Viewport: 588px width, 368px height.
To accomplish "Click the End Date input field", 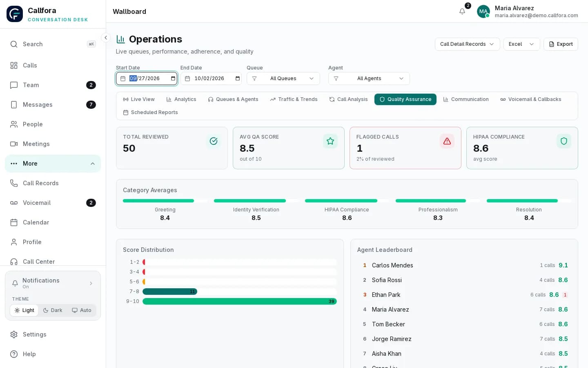I will click(x=211, y=79).
